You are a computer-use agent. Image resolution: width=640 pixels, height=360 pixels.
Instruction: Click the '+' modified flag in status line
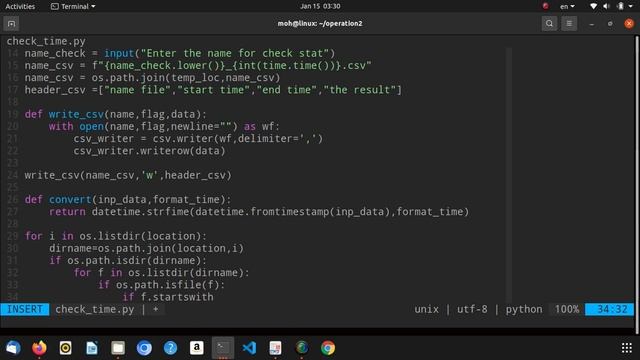click(x=156, y=309)
